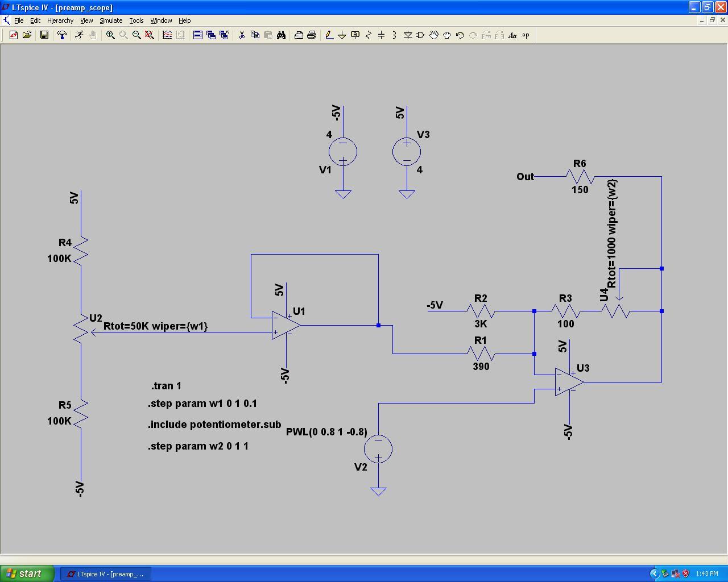
Task: Open the component symbol browser
Action: (420, 35)
